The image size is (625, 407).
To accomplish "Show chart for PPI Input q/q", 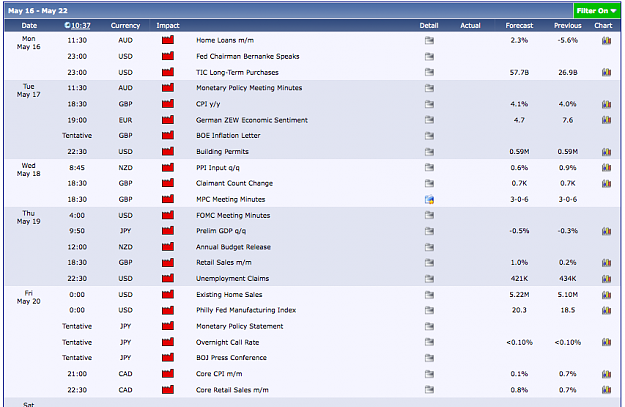I will (x=606, y=167).
